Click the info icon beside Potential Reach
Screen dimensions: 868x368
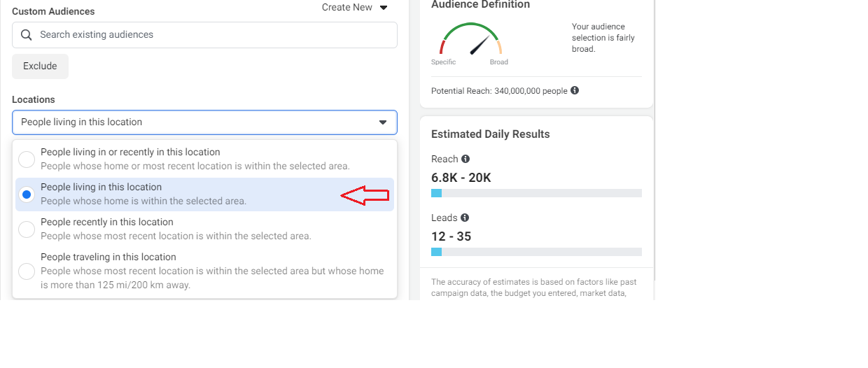pyautogui.click(x=575, y=91)
